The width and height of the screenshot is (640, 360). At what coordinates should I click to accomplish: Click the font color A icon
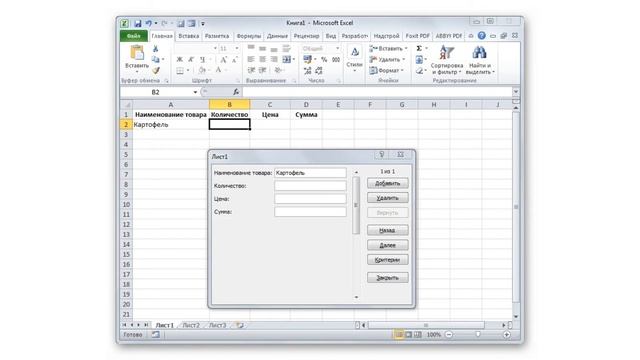click(x=218, y=71)
